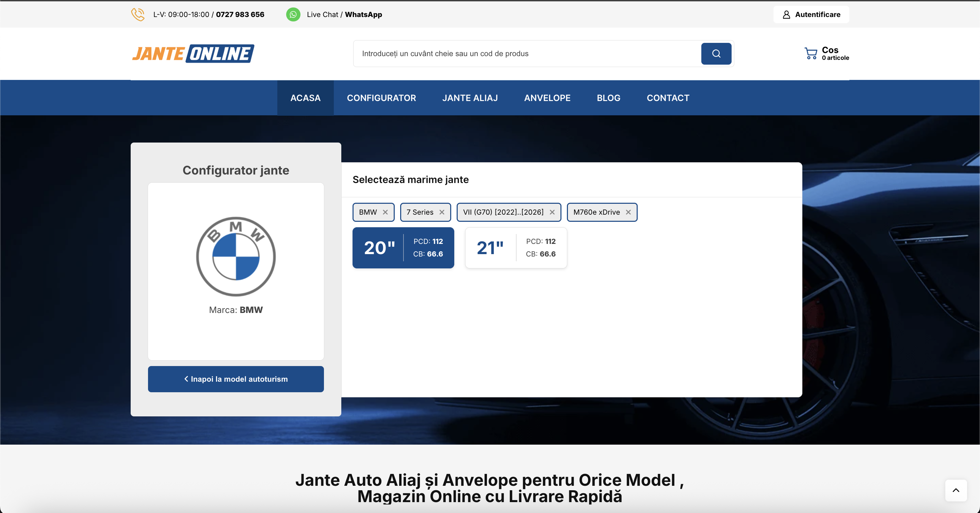Remove the M760e xDrive filter chip
The width and height of the screenshot is (980, 513).
click(628, 212)
